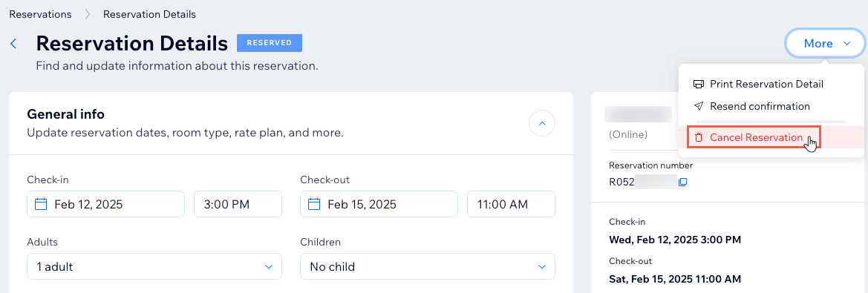The height and width of the screenshot is (293, 868).
Task: Toggle the More dropdown button
Action: click(825, 44)
